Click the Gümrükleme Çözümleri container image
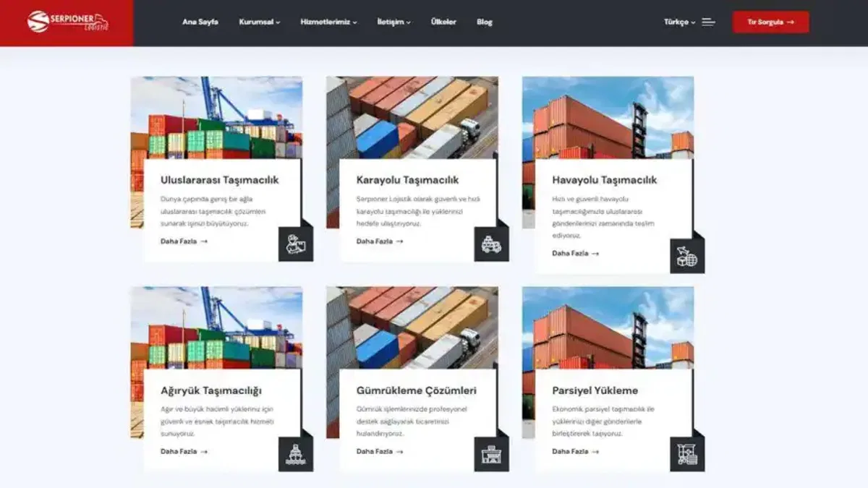Screen dimensions: 868x488 coord(412,328)
